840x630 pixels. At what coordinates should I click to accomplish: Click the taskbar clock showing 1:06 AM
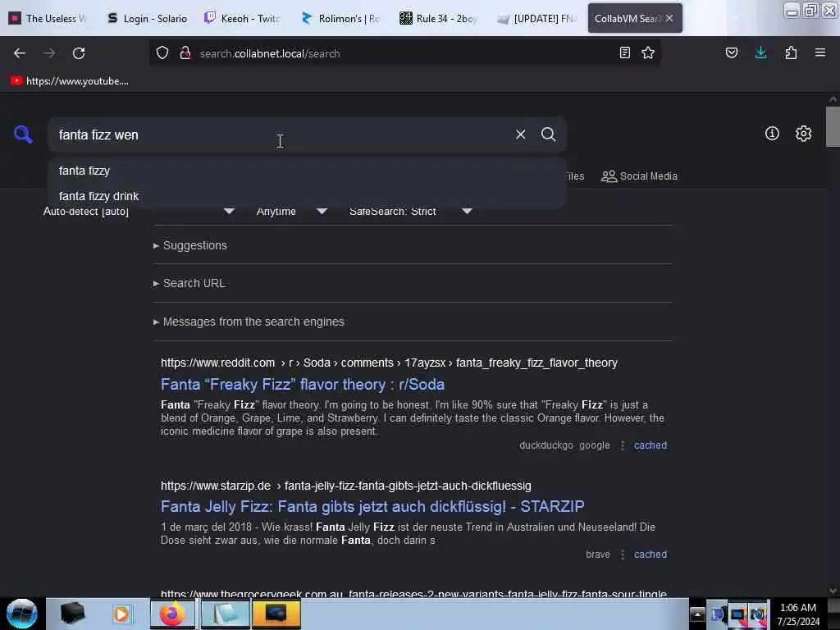798,614
